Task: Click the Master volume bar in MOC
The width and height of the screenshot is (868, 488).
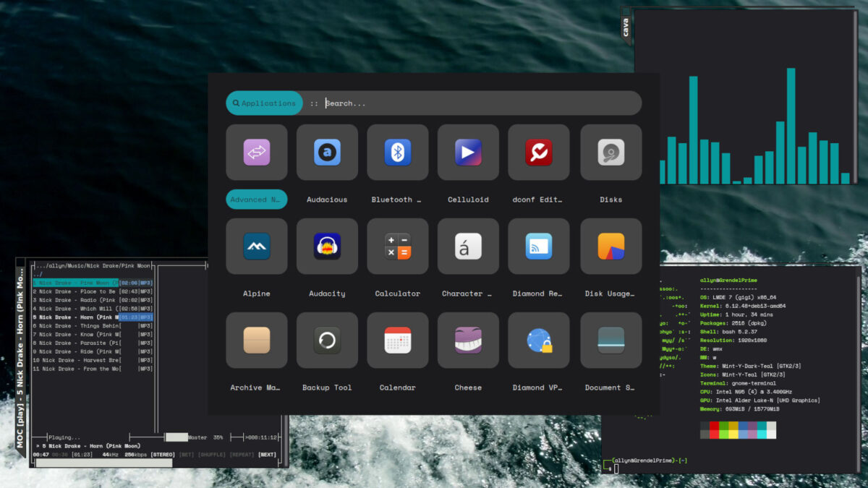Action: [x=176, y=437]
